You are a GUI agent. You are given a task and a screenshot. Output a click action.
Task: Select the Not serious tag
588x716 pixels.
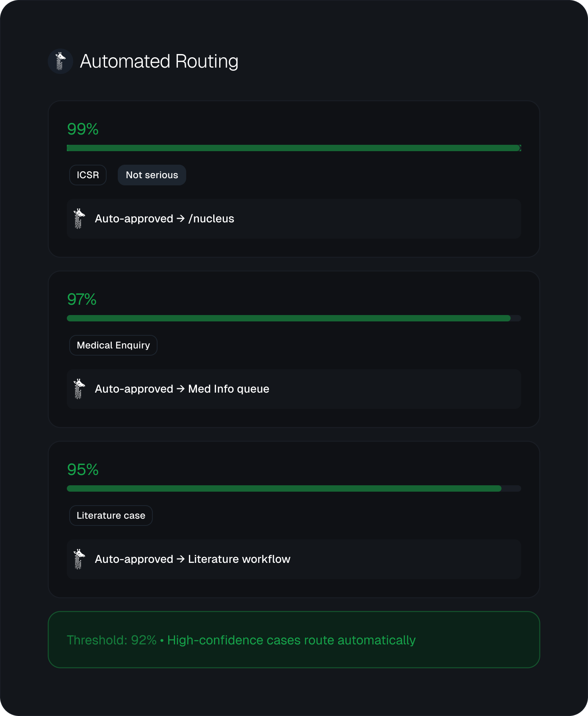(x=152, y=175)
